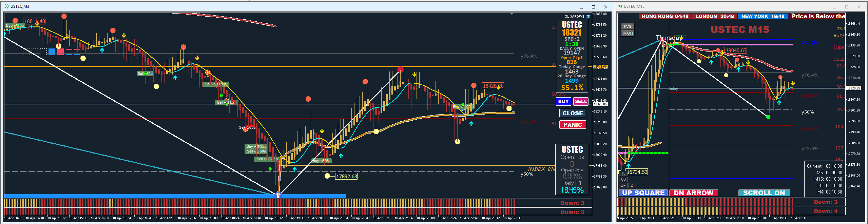Click the H4: 00:10:38 timer row
The image size is (868, 224).
[x=829, y=192]
